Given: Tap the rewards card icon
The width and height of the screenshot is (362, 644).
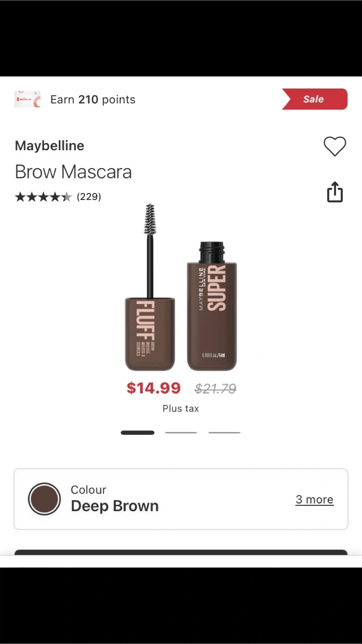Looking at the screenshot, I should (x=27, y=99).
